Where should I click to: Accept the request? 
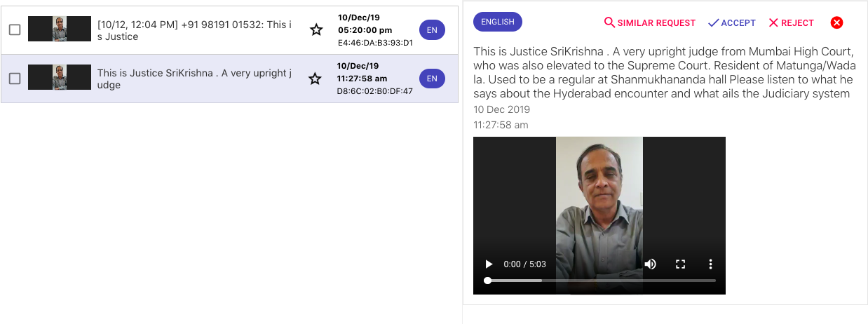(731, 22)
